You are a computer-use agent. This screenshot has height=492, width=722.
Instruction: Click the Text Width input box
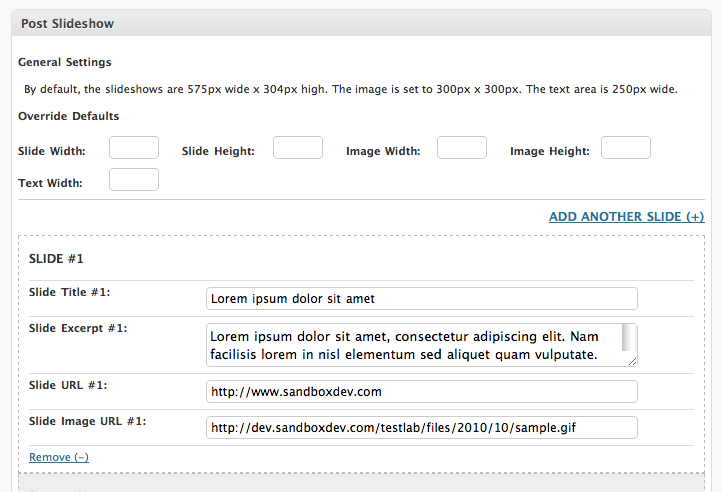134,180
